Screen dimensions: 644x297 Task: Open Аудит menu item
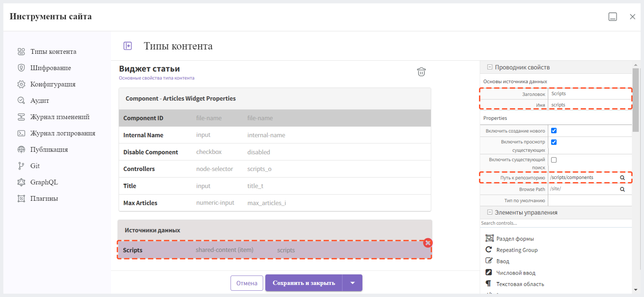[40, 100]
